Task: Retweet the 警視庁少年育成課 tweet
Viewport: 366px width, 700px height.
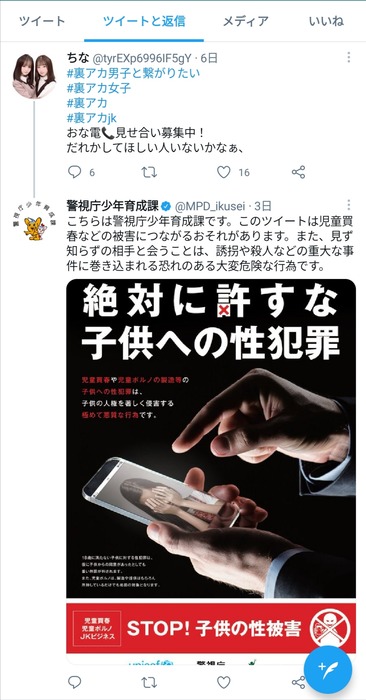Action: [149, 682]
